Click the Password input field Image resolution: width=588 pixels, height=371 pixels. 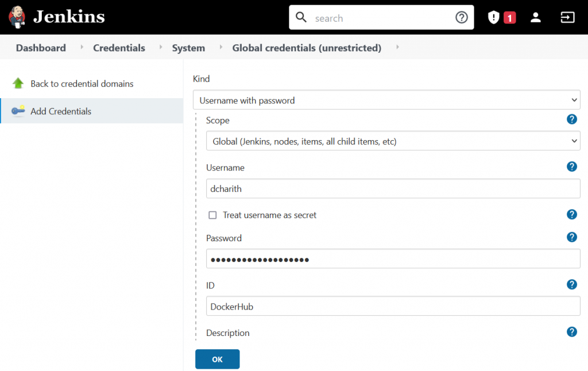[393, 259]
